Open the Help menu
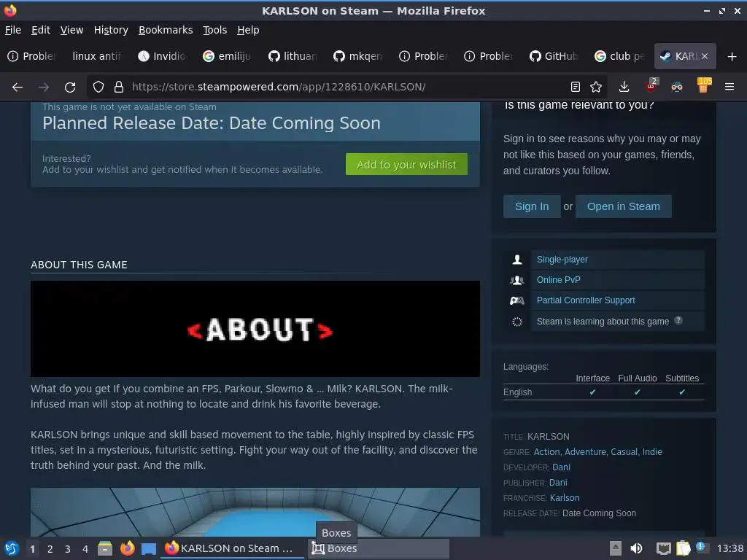This screenshot has width=747, height=560. pyautogui.click(x=248, y=30)
